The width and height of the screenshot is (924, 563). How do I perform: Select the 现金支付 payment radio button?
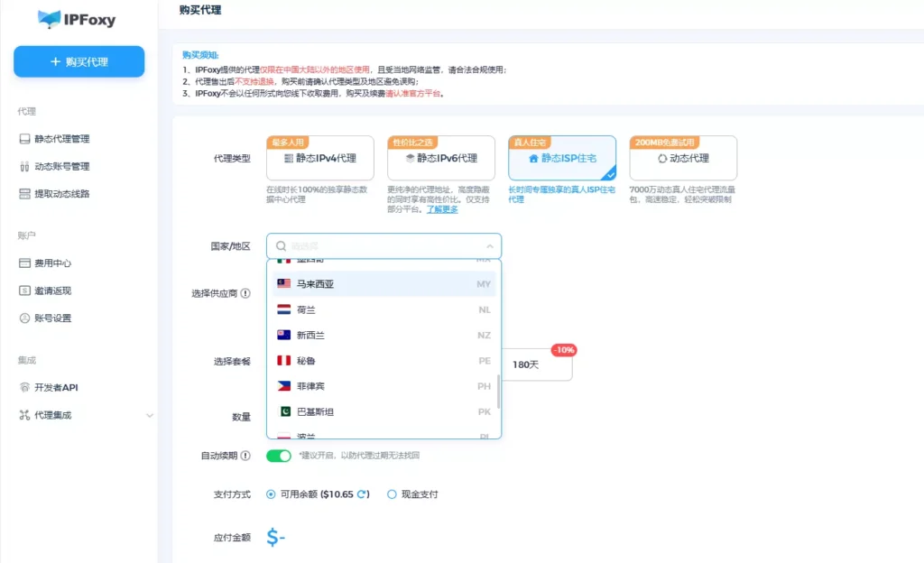tap(392, 494)
